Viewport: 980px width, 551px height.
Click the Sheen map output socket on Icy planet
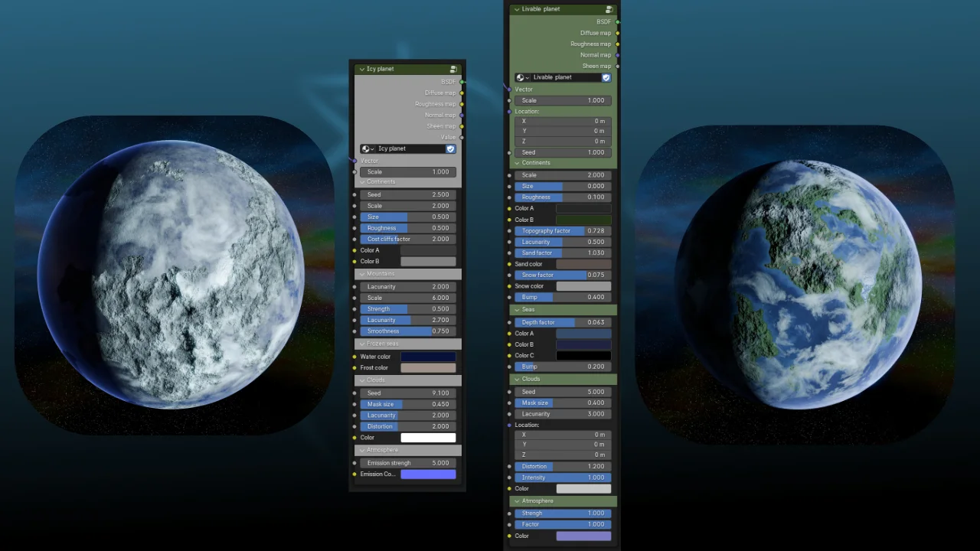pos(462,126)
